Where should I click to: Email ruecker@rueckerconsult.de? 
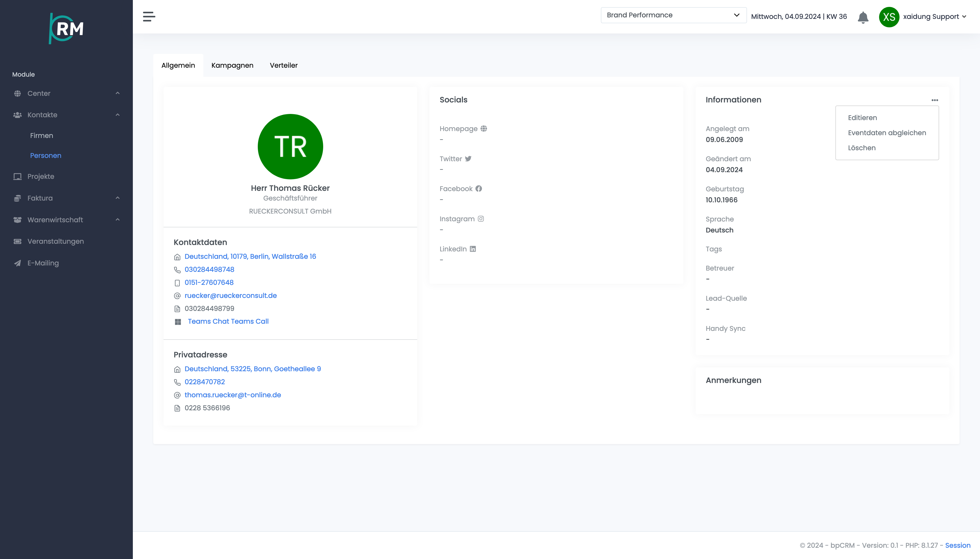point(231,296)
